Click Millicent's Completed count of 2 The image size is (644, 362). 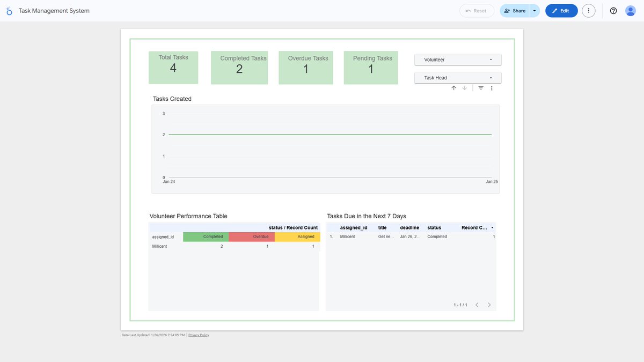tap(222, 246)
